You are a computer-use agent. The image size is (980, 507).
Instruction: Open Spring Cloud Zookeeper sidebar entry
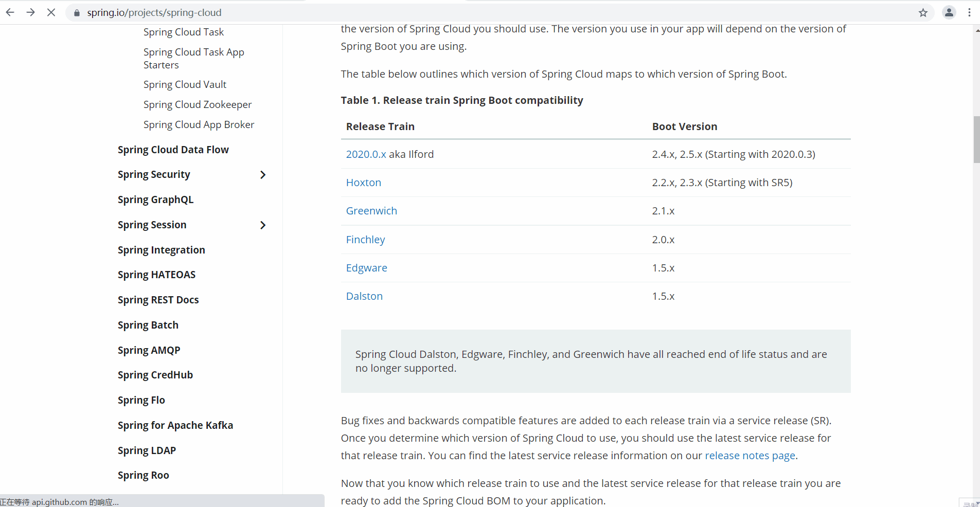(198, 104)
